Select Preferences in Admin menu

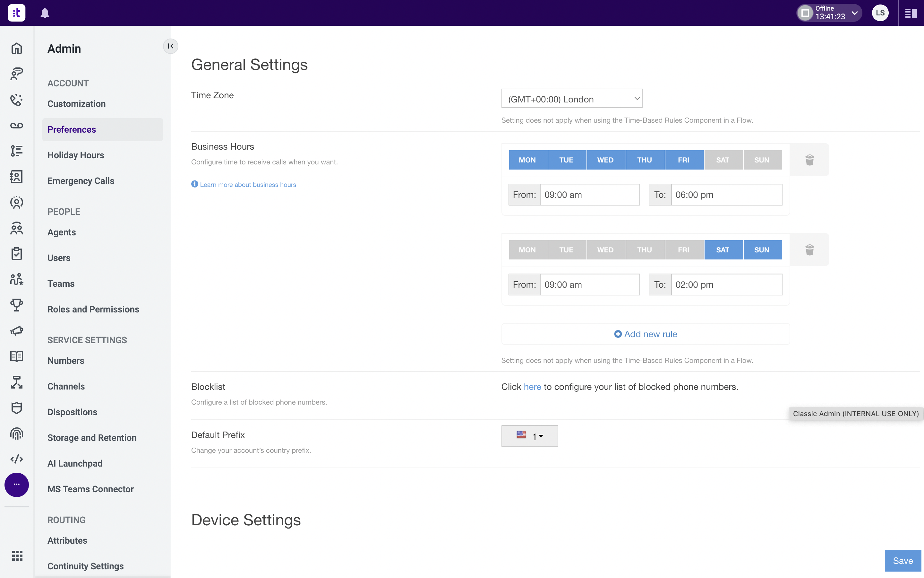point(102,129)
